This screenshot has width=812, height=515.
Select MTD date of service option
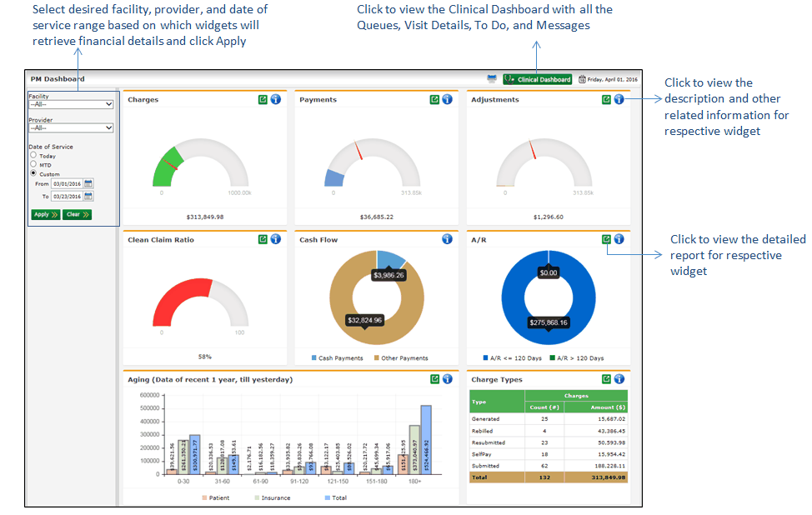33,164
